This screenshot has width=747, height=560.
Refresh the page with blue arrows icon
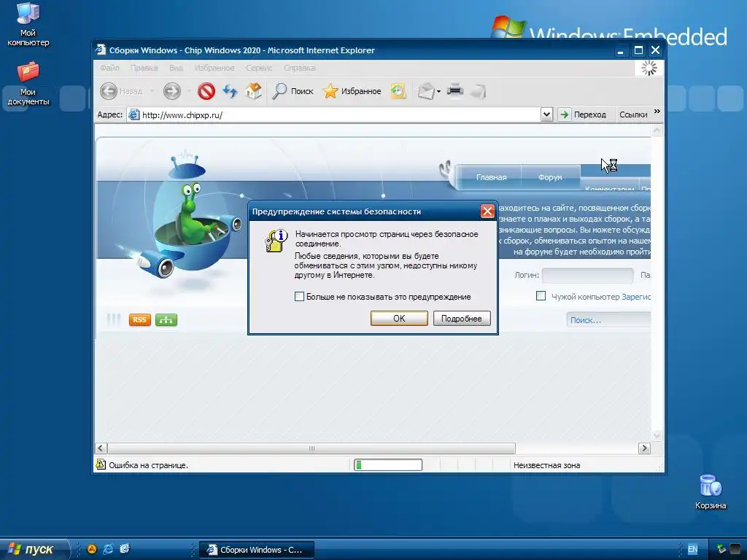[230, 91]
